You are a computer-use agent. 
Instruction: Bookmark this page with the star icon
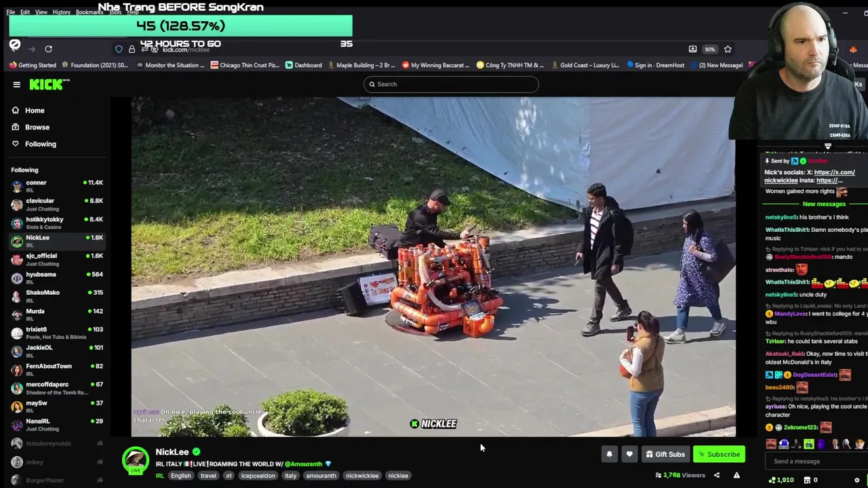point(728,49)
